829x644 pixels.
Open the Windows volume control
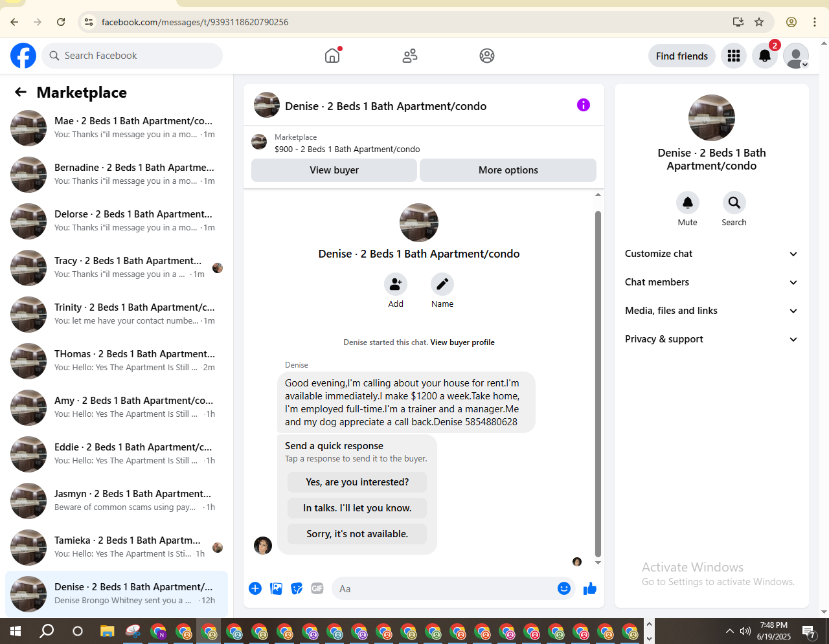coord(745,631)
